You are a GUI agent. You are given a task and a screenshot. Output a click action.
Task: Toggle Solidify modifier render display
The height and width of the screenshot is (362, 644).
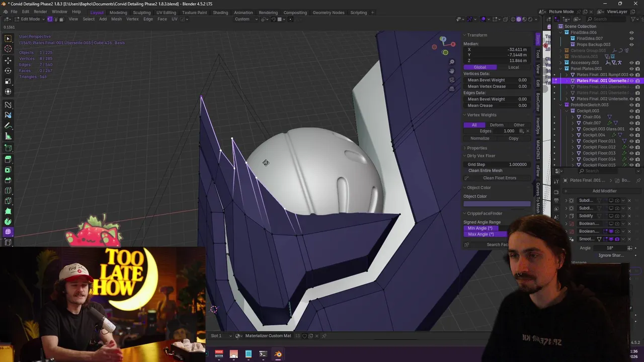[x=617, y=216]
